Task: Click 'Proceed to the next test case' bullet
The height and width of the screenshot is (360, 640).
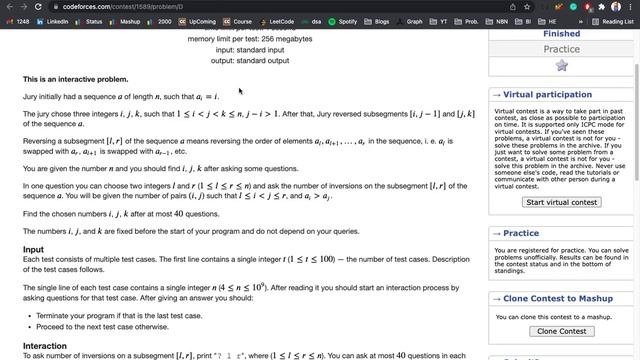Action: 102,327
